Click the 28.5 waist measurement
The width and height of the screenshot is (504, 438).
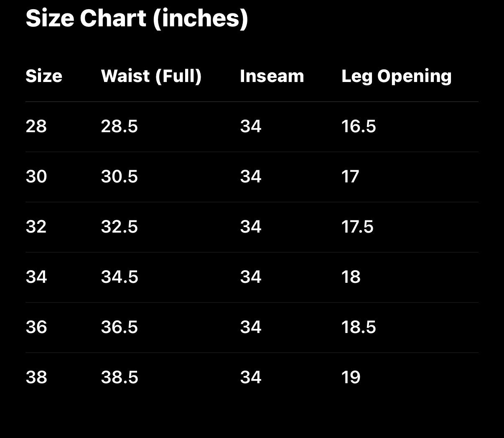120,126
